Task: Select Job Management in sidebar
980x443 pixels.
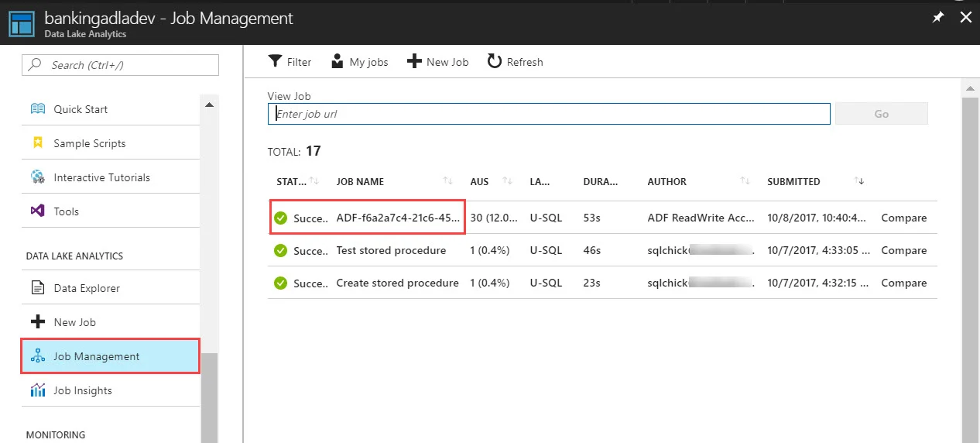Action: click(x=111, y=356)
